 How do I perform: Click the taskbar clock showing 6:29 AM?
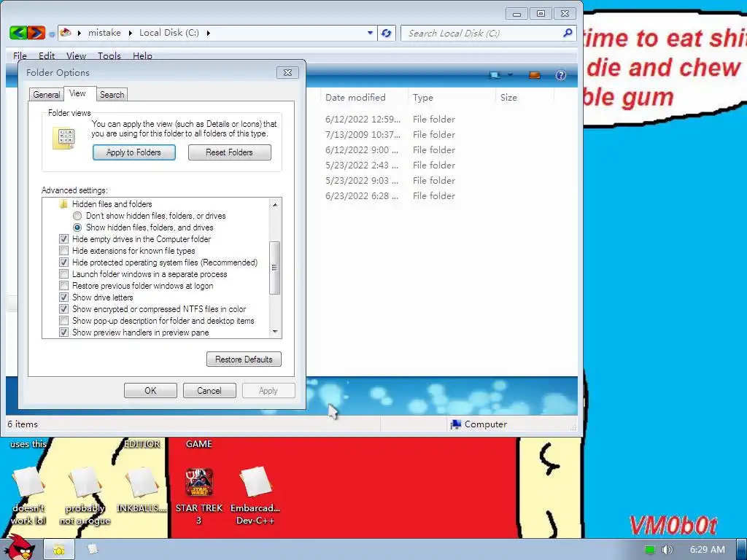(x=708, y=550)
